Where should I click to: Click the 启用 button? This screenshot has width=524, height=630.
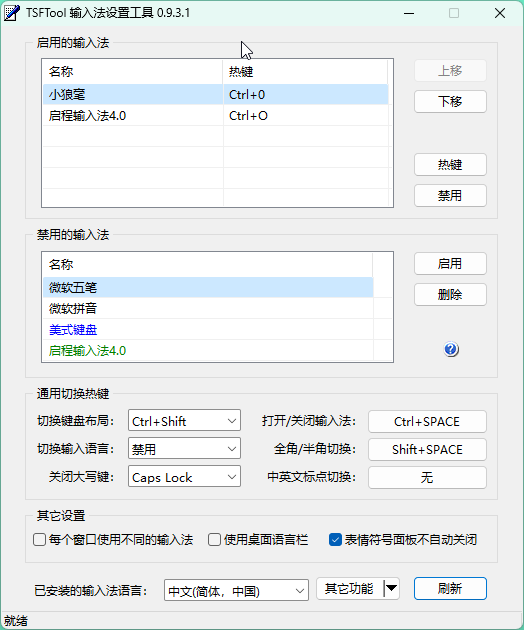click(x=450, y=264)
